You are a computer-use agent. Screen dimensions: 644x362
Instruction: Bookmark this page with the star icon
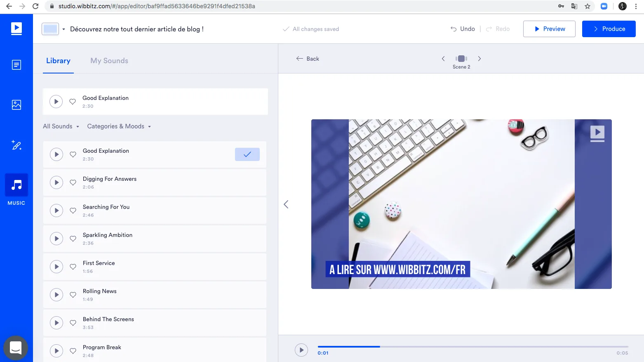tap(588, 6)
